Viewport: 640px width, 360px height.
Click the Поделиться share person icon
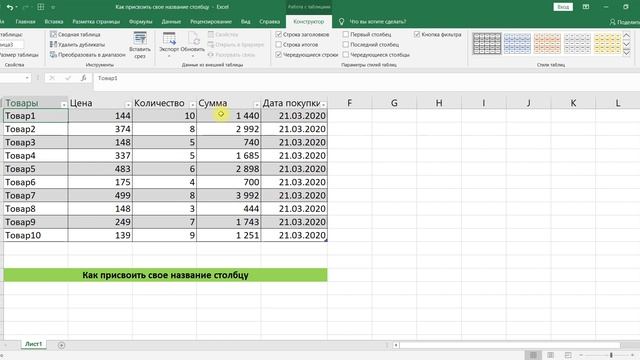click(612, 22)
